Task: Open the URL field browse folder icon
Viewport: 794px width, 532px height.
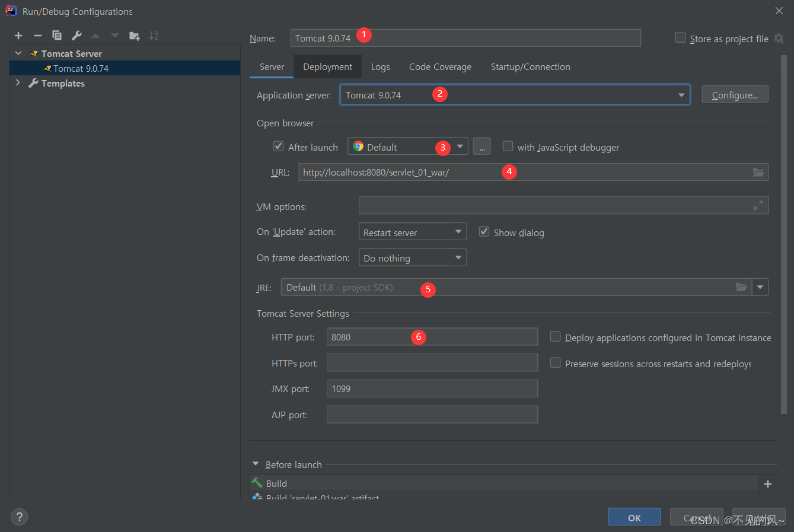Action: point(758,172)
